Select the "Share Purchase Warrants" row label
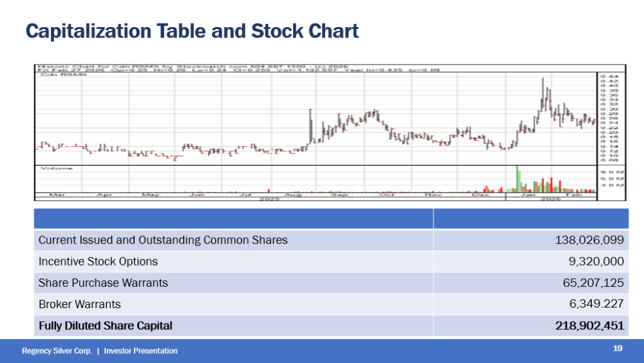This screenshot has height=363, width=644. click(x=103, y=283)
